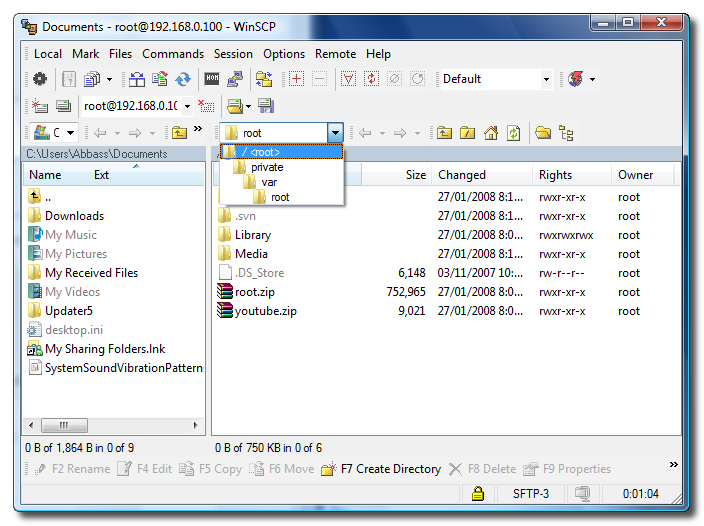This screenshot has width=704, height=526.
Task: Select '/ <root>' in directory dropdown
Action: coord(282,152)
